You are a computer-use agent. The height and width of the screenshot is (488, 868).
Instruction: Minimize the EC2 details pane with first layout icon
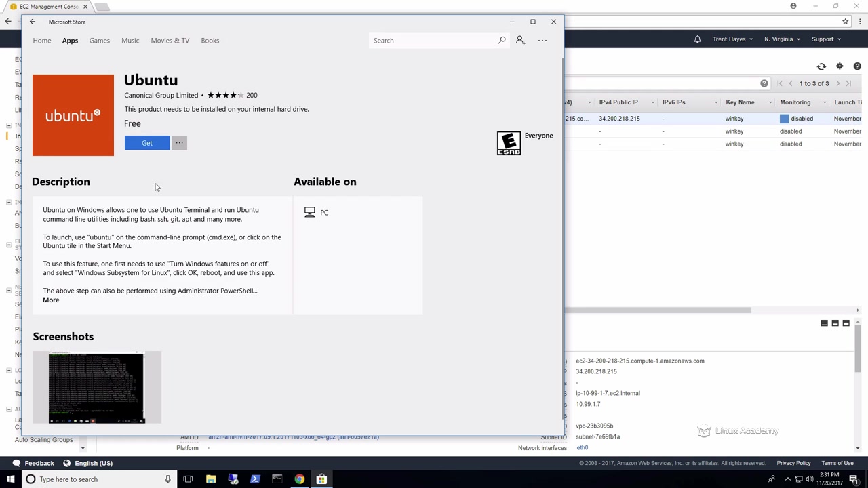[825, 323]
